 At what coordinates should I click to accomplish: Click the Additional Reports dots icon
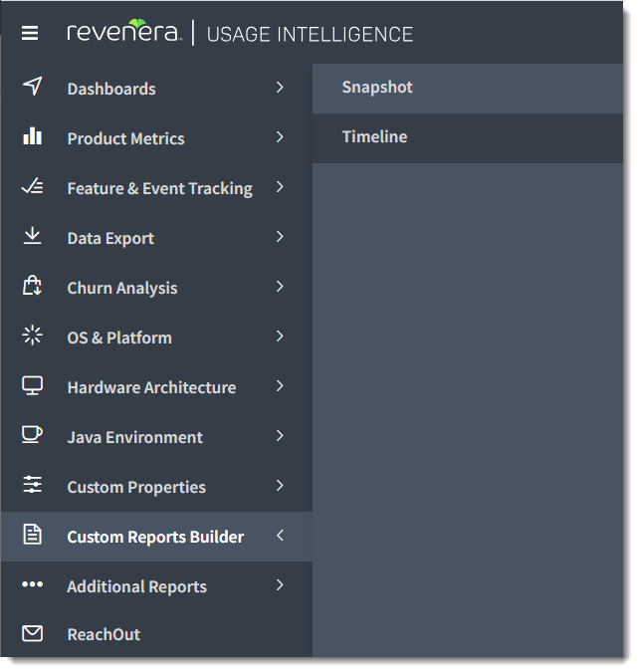(x=32, y=584)
